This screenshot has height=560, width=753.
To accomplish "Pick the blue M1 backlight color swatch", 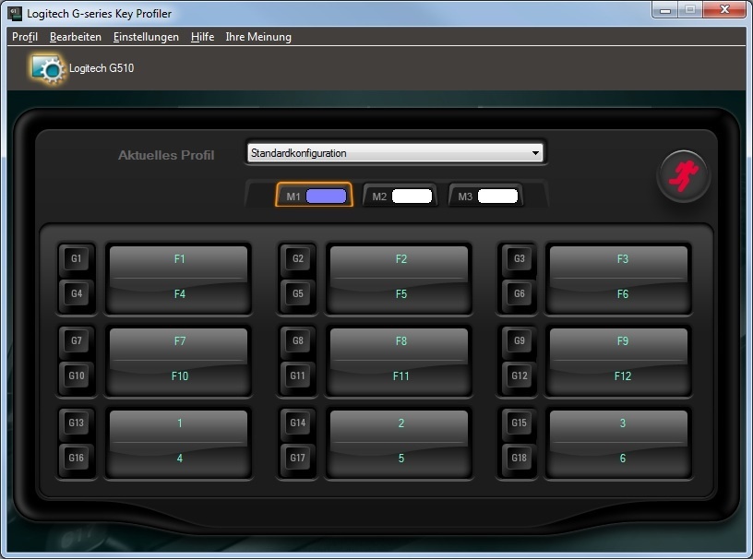I will [326, 196].
